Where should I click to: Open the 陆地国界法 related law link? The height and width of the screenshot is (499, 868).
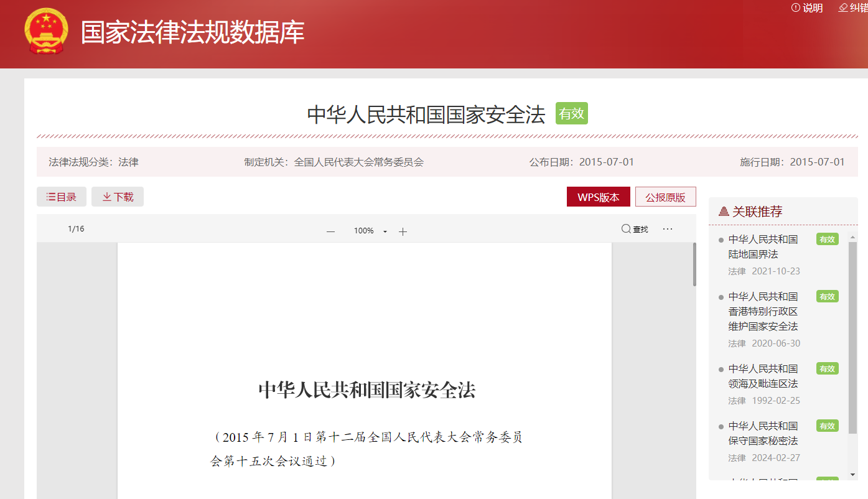[x=763, y=247]
